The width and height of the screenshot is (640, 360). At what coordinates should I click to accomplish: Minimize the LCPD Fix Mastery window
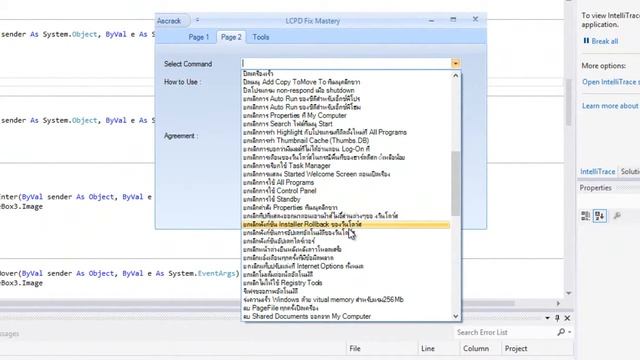click(x=431, y=20)
